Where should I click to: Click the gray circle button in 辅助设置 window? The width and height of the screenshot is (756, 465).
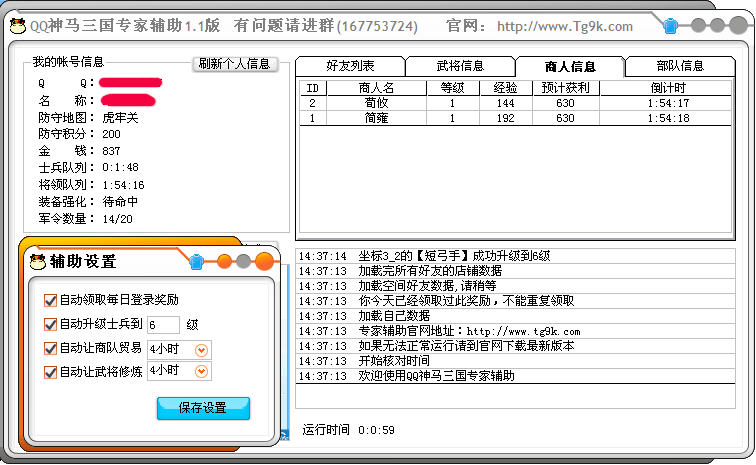243,261
